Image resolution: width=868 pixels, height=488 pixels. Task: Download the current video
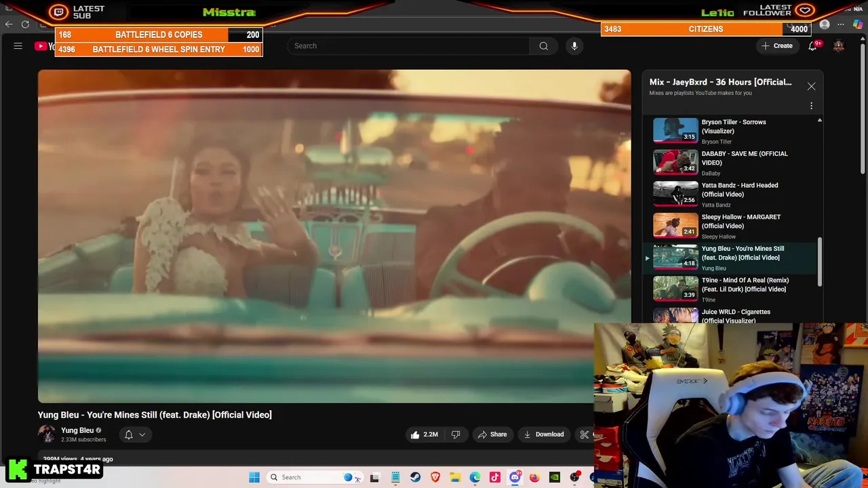[544, 434]
